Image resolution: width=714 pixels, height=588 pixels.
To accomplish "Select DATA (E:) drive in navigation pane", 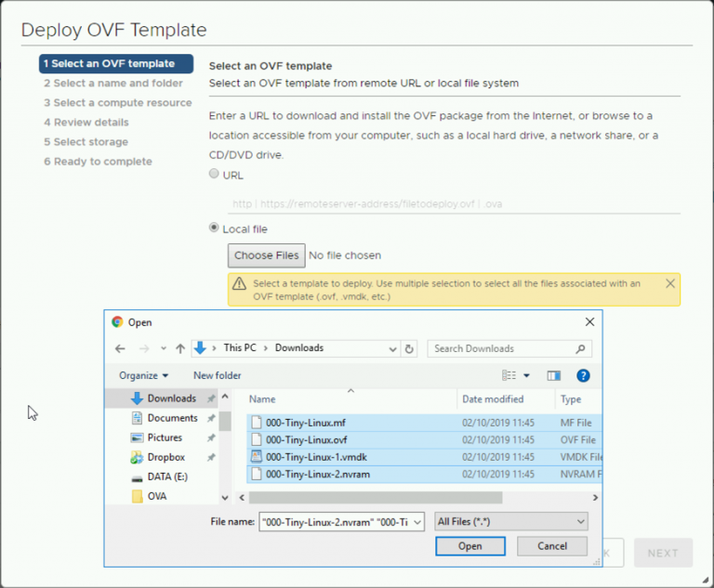I will pos(167,477).
